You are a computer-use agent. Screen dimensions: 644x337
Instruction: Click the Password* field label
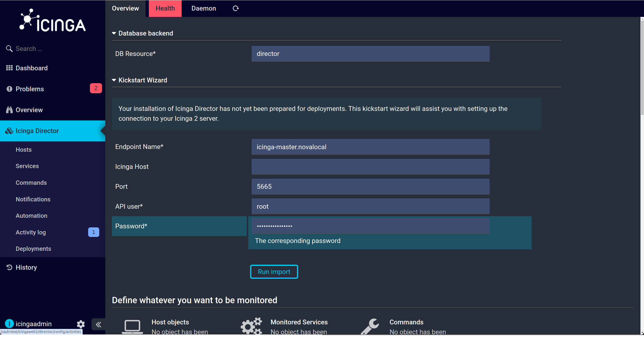click(131, 226)
